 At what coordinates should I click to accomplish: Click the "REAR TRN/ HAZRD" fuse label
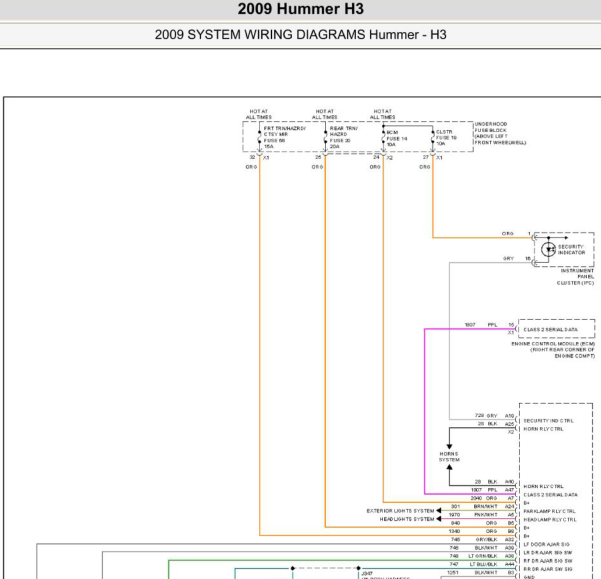coord(343,131)
